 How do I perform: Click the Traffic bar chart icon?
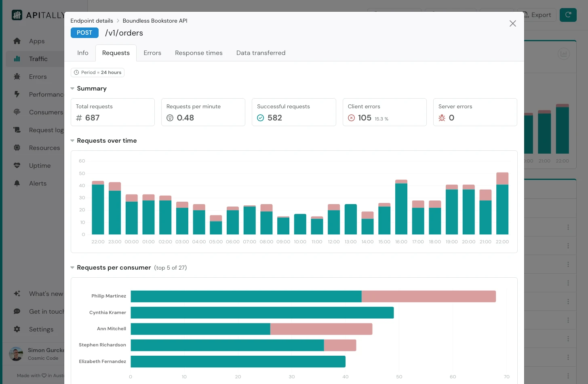[x=17, y=59]
